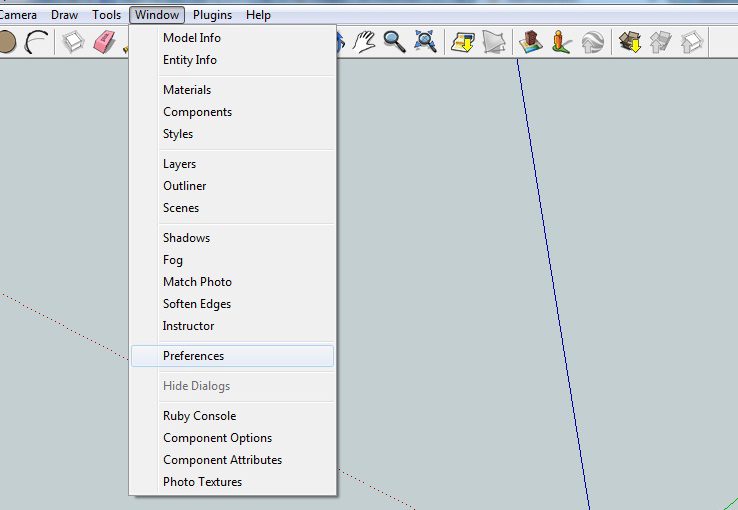Click the Make Component box icon

tap(73, 42)
